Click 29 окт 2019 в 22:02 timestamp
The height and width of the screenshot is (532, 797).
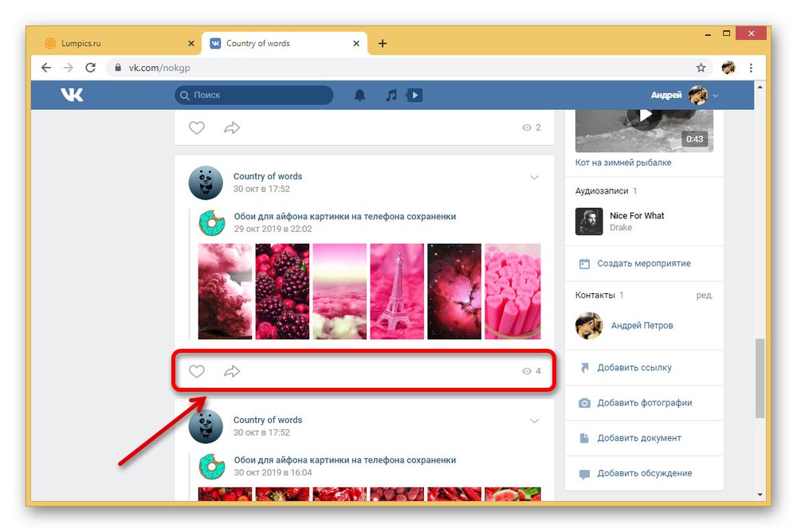click(x=273, y=229)
